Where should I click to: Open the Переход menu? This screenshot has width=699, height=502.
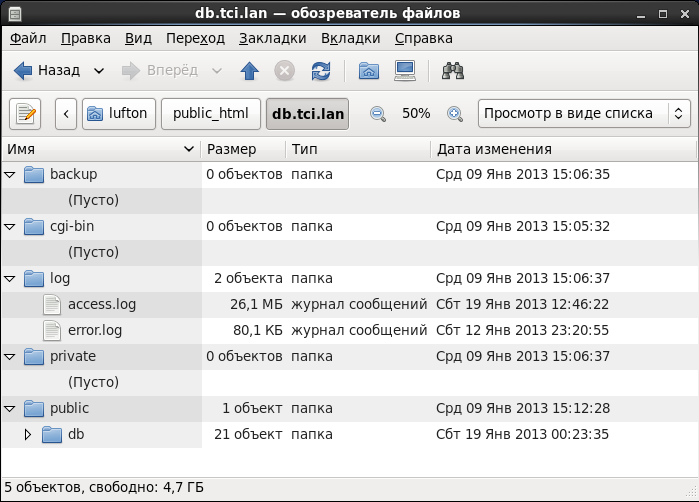tap(195, 38)
